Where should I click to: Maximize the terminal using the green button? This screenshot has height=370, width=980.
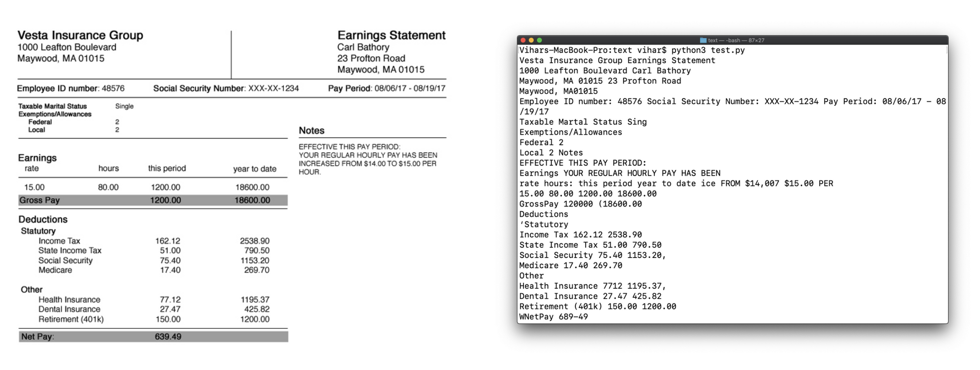pos(539,40)
